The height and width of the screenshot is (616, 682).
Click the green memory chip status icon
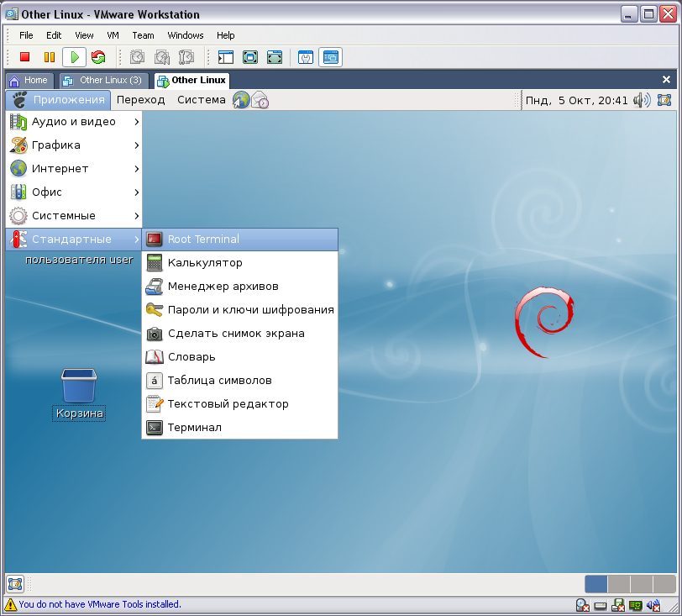[636, 605]
